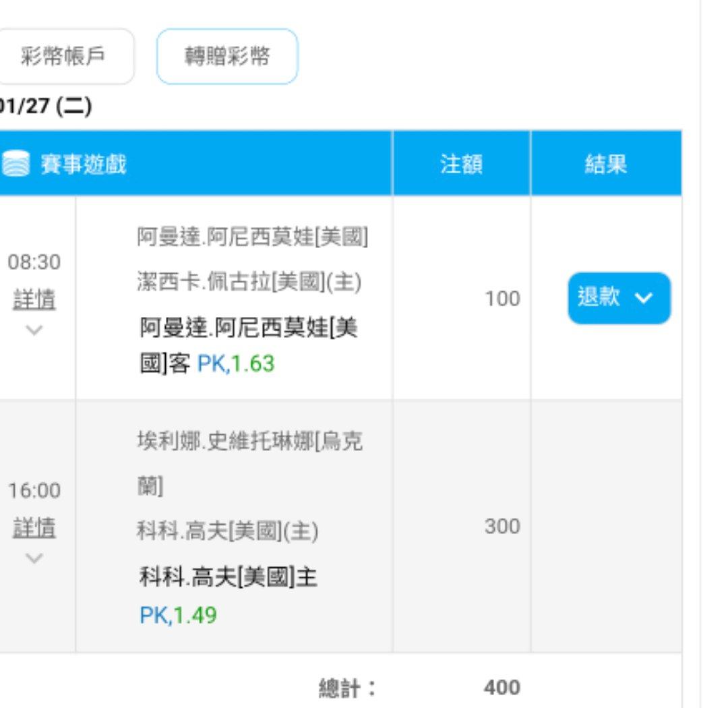This screenshot has height=708, width=728.
Task: Click the 300 bet amount cell
Action: click(x=502, y=526)
